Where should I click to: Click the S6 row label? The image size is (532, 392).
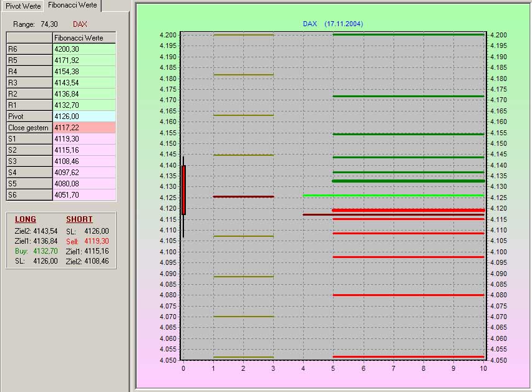[29, 194]
